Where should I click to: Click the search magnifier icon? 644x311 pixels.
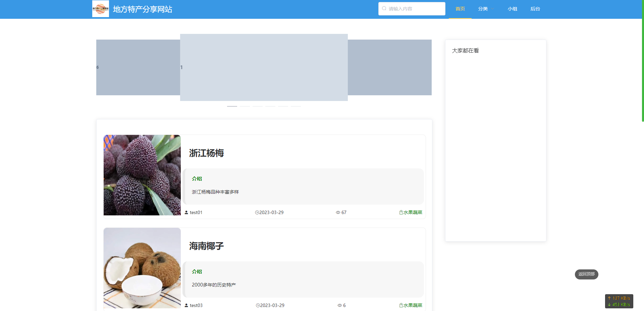coord(384,8)
